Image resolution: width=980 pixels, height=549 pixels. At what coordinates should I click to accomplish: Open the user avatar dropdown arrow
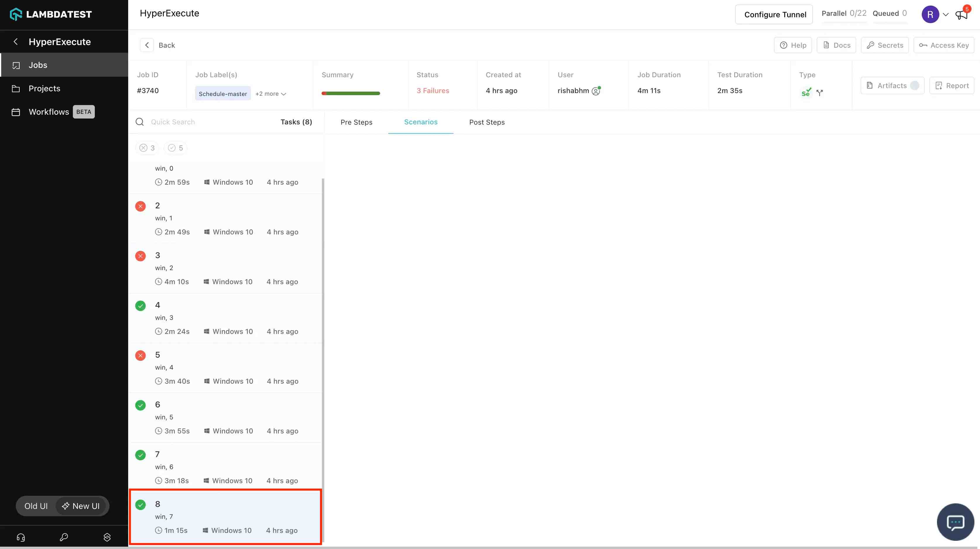[x=946, y=15]
